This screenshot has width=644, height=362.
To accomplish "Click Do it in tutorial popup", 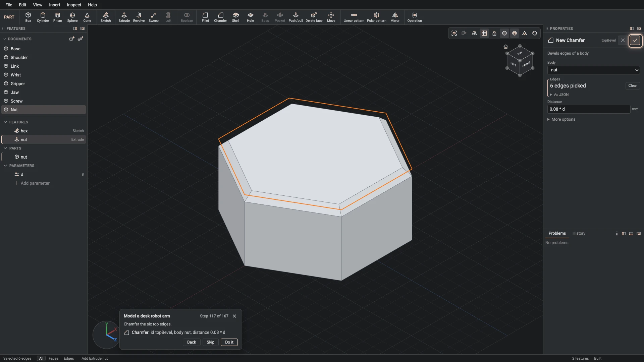I will coord(229,342).
